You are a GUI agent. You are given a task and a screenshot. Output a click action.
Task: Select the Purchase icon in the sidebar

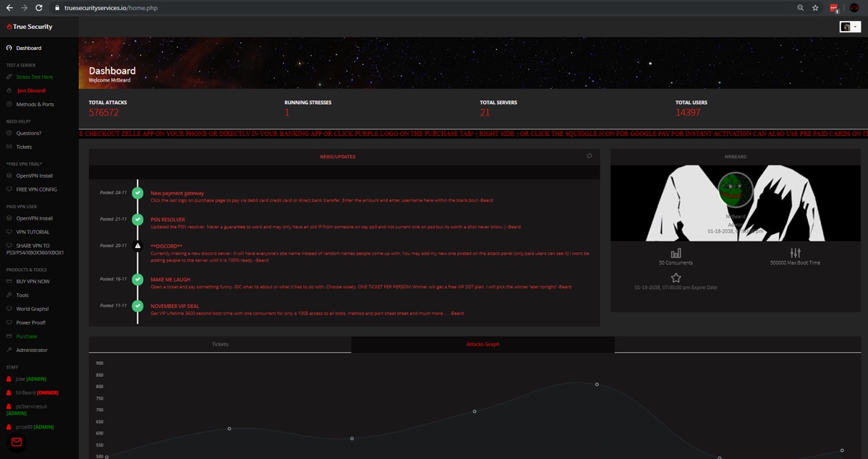pyautogui.click(x=9, y=336)
